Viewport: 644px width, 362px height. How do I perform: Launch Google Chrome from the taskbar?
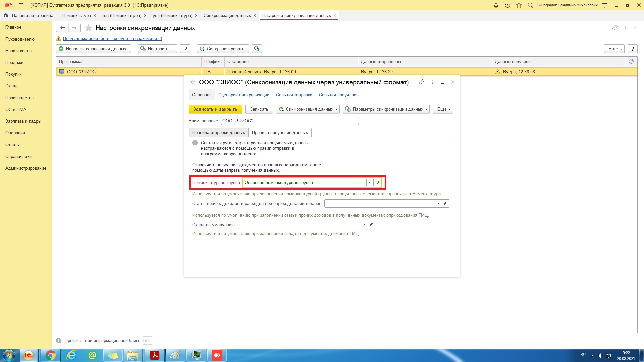tap(51, 355)
